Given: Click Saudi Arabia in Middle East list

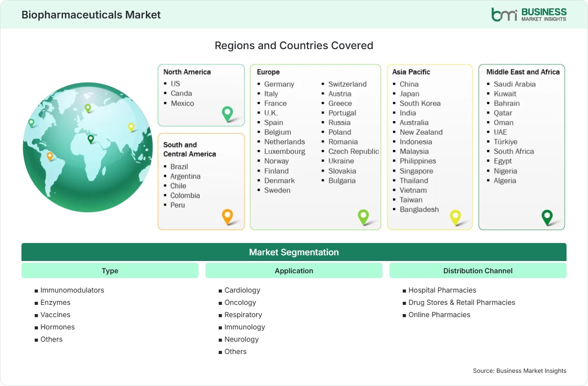Looking at the screenshot, I should (x=515, y=84).
